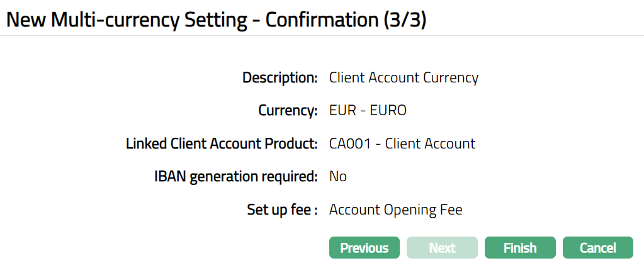Viewport: 644px width, 268px height.
Task: Click the 'Set up fee :' label
Action: tap(283, 209)
